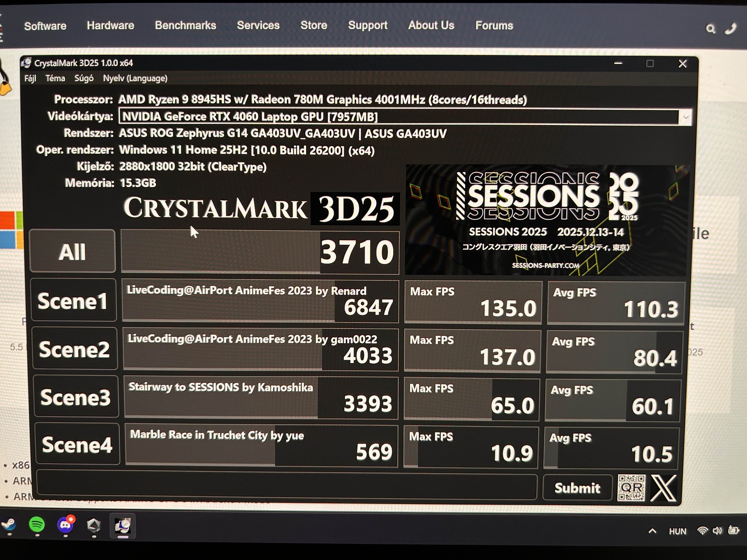This screenshot has width=747, height=560.
Task: Expand the Videókártya GPU dropdown
Action: coord(685,118)
